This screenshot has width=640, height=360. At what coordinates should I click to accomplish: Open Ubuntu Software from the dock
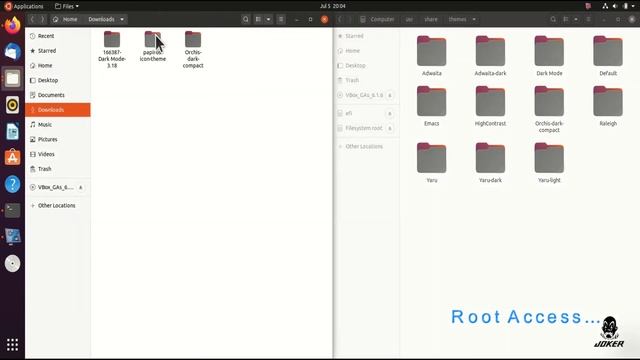(x=12, y=157)
